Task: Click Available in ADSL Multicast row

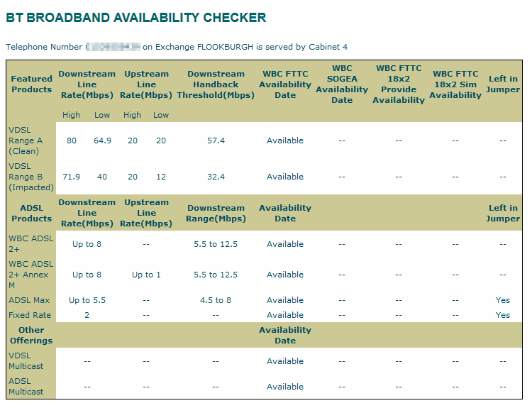Action: click(x=285, y=387)
